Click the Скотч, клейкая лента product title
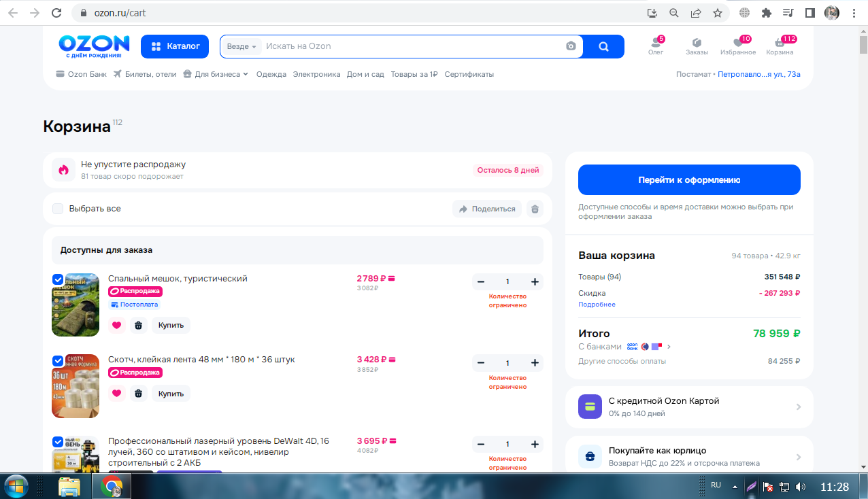Screen dimensions: 868x499 pos(201,360)
